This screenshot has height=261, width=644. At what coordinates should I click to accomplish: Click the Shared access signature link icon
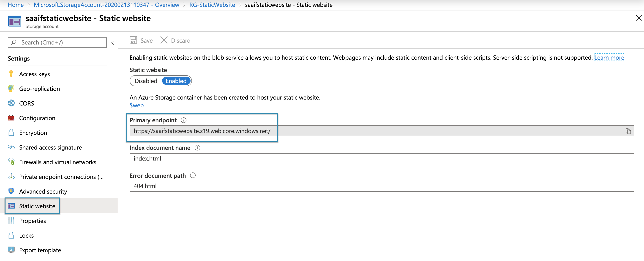(x=11, y=147)
